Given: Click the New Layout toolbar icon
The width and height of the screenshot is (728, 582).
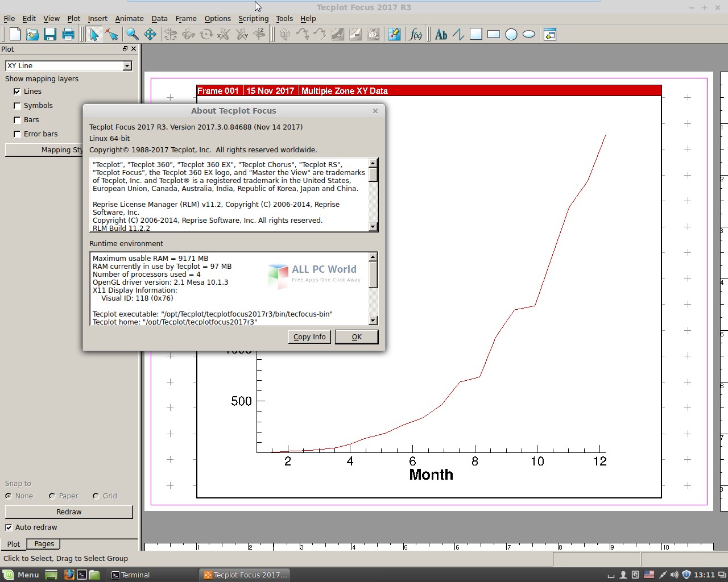Looking at the screenshot, I should [15, 34].
